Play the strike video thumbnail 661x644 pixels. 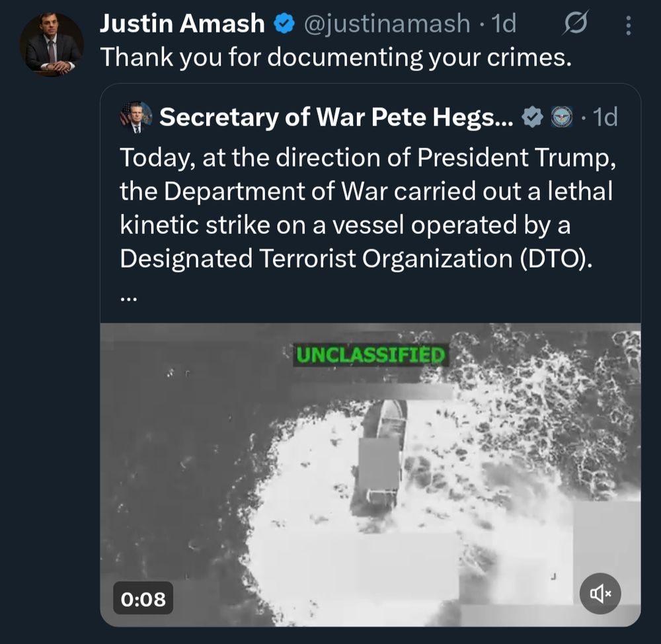click(x=370, y=473)
